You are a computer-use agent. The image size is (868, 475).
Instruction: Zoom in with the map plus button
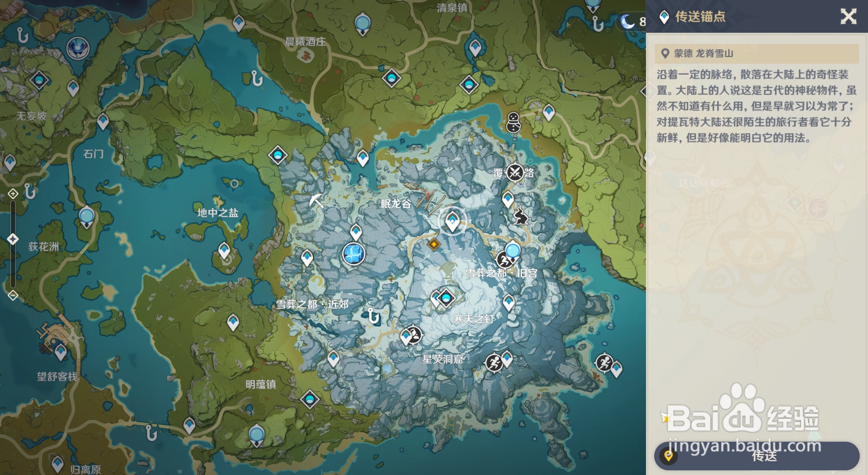tap(13, 194)
